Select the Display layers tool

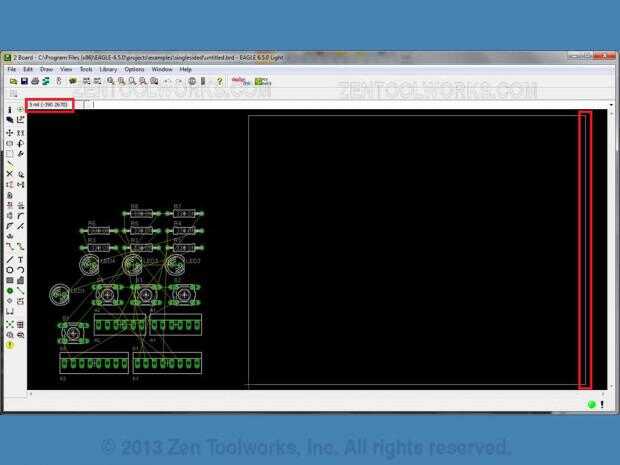(10, 119)
